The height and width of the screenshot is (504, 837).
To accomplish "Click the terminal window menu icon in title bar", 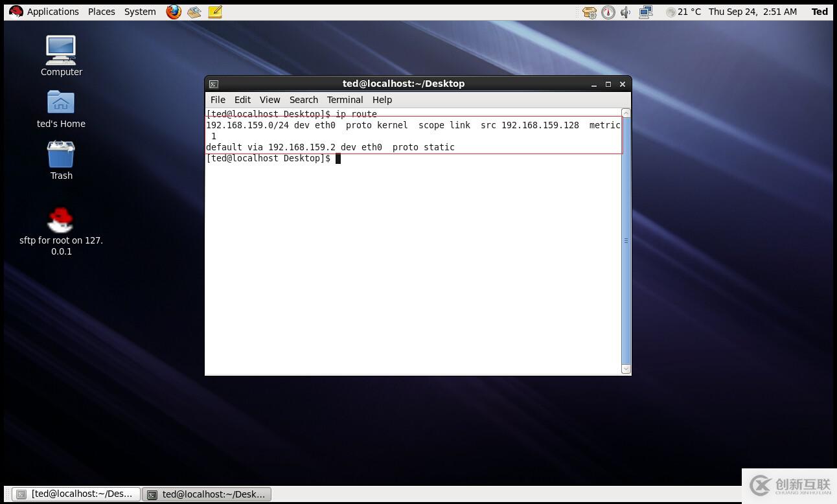I will pyautogui.click(x=214, y=84).
